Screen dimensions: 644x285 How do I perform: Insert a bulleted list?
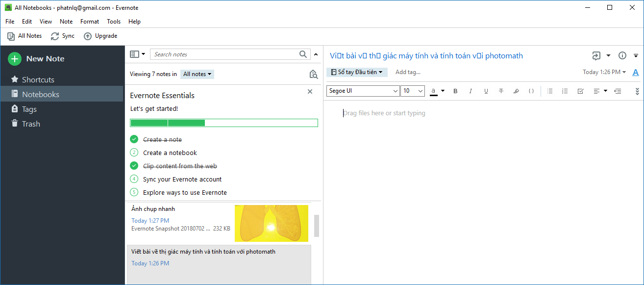coord(550,91)
